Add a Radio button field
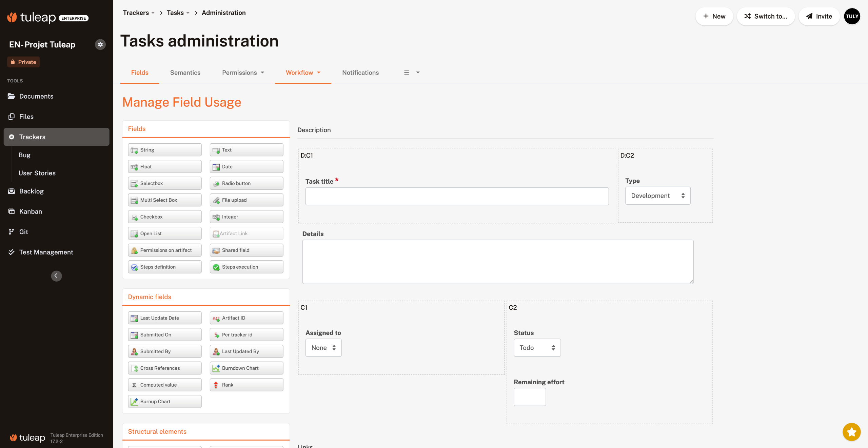The width and height of the screenshot is (868, 448). coord(246,183)
